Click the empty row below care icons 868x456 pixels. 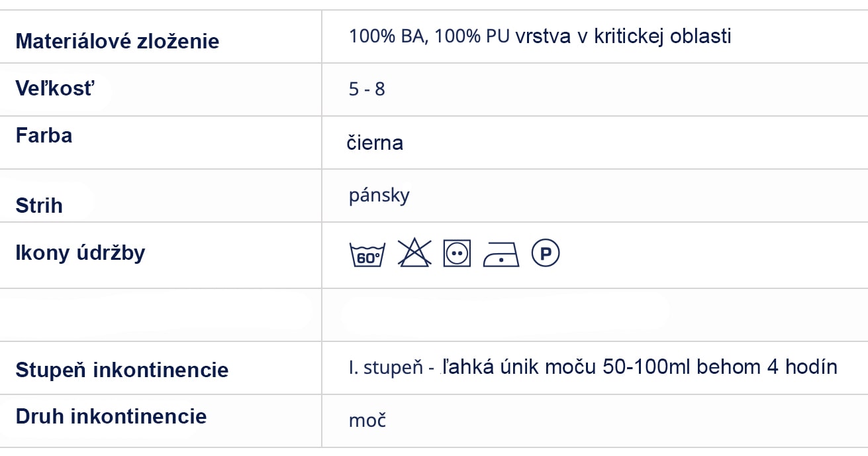coord(434,315)
